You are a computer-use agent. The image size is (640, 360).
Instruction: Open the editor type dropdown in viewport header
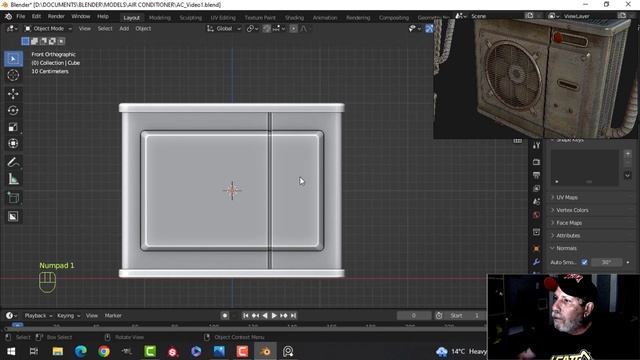tap(11, 29)
